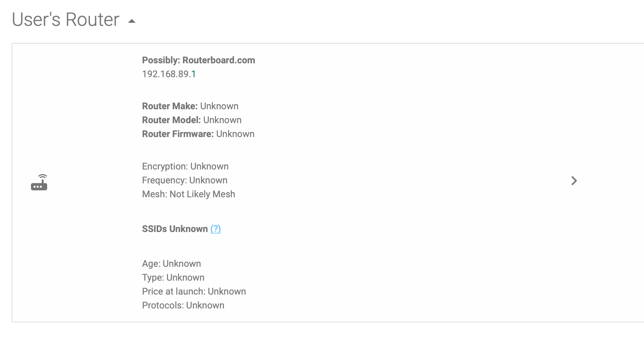This screenshot has height=349, width=644.
Task: Click the Type: Unknown entry
Action: pyautogui.click(x=173, y=278)
